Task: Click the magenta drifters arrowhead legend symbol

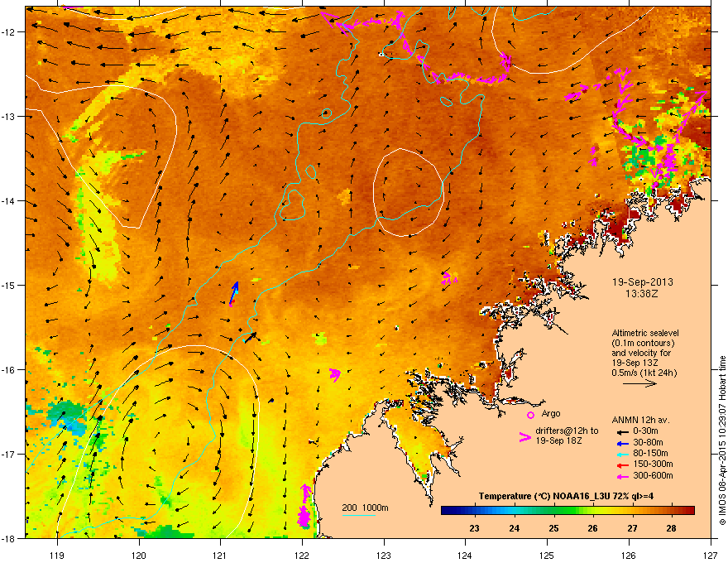Action: (x=524, y=437)
